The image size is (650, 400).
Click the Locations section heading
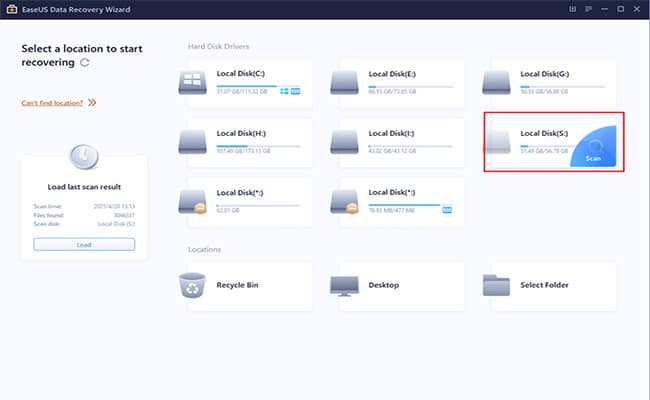click(204, 250)
